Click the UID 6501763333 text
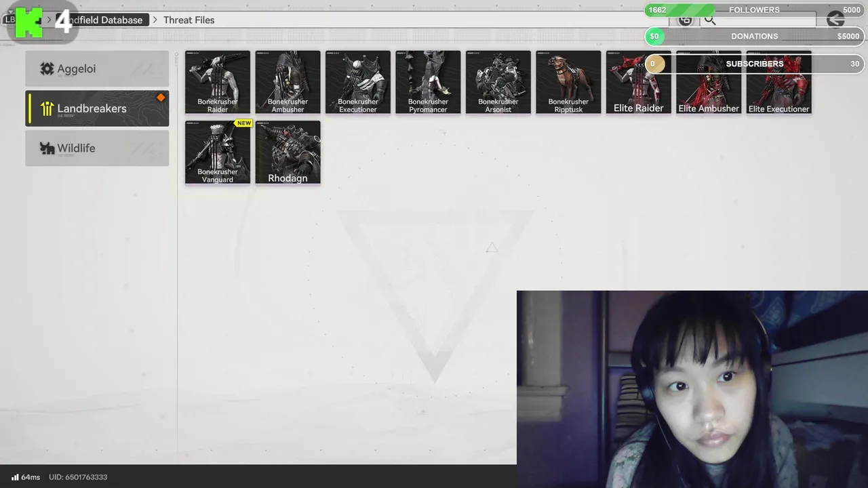868x488 pixels. coord(78,477)
